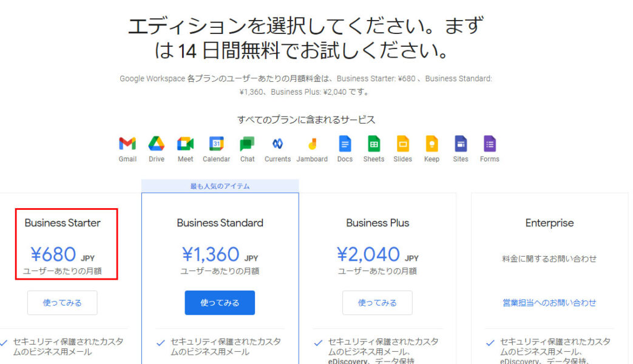Image resolution: width=633 pixels, height=364 pixels.
Task: Click the Google Drive icon
Action: coord(156,144)
